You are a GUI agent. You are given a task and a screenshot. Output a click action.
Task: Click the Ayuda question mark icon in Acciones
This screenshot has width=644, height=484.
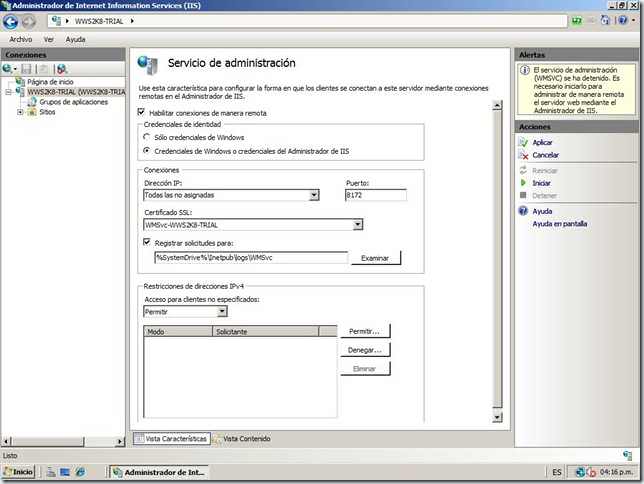(x=523, y=211)
